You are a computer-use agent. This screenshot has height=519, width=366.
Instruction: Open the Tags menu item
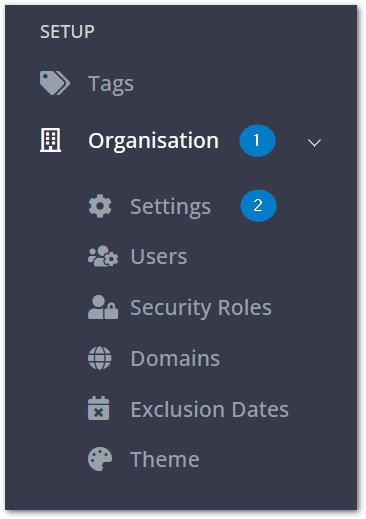111,84
